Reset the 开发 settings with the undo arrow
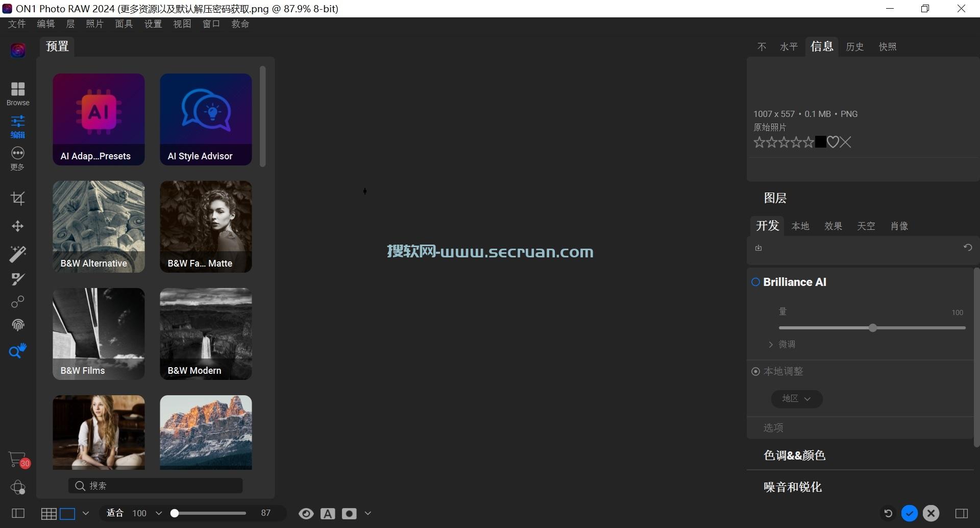The height and width of the screenshot is (528, 980). [x=967, y=248]
